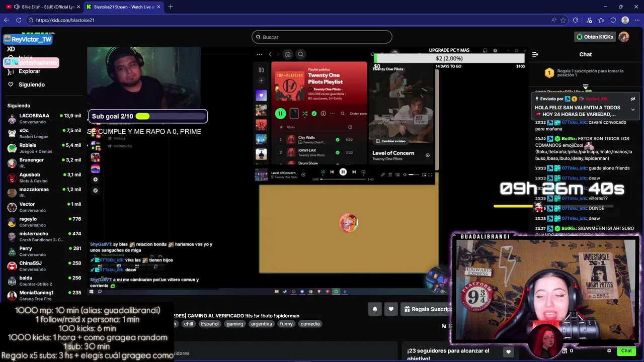Toggle shuffle in the player bar
The width and height of the screenshot is (644, 362).
(323, 172)
